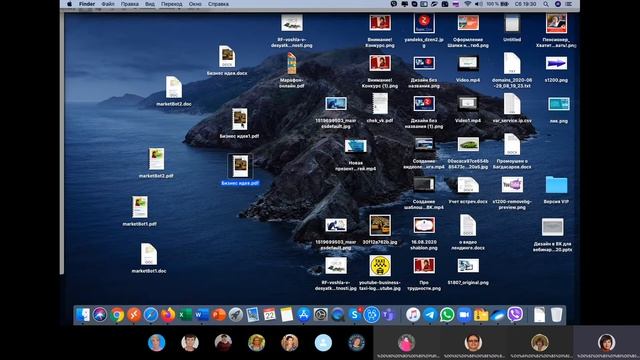The height and width of the screenshot is (360, 640).
Task: Launch Siri from the Dock
Action: tap(100, 315)
